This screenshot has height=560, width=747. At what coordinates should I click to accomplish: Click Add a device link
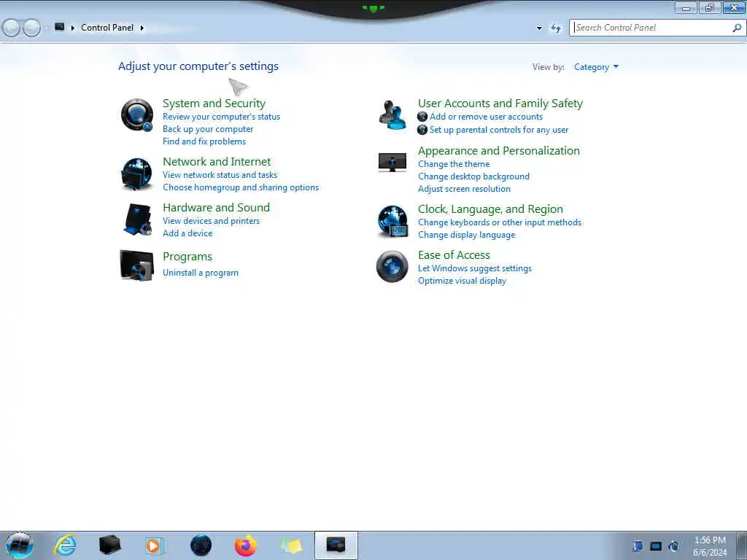(187, 233)
